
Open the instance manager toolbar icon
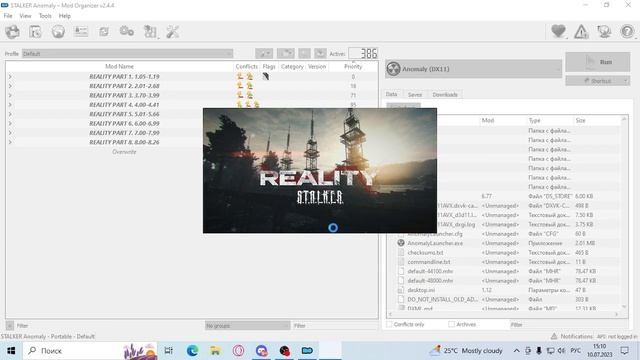13,31
